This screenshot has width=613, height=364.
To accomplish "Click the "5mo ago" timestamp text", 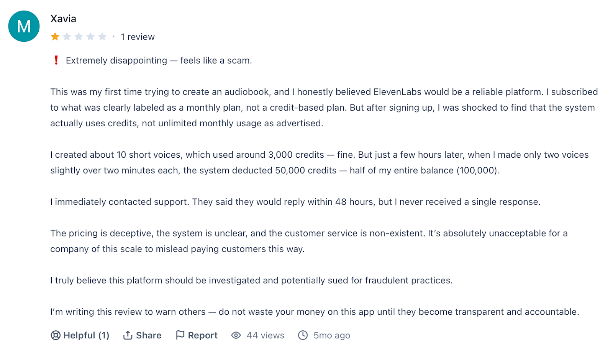I will tap(331, 335).
